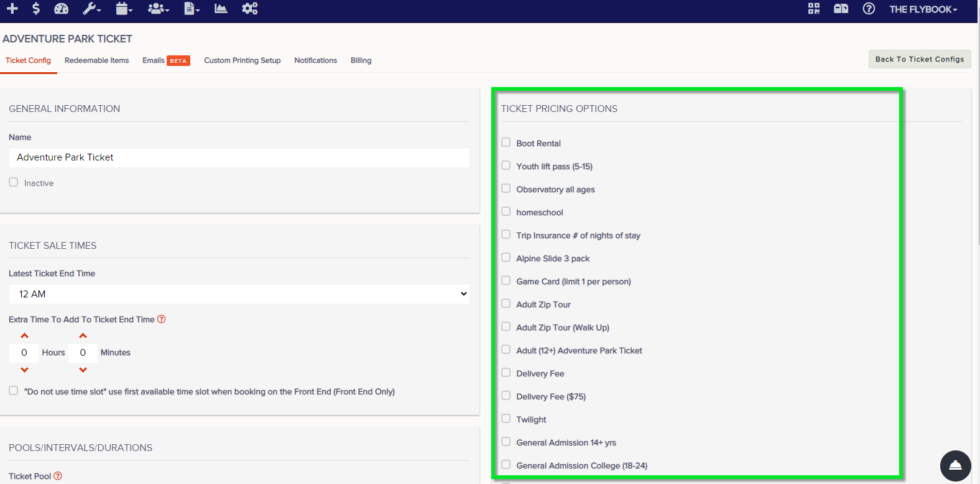Check the Boot Rental option
This screenshot has width=980, height=484.
tap(506, 142)
